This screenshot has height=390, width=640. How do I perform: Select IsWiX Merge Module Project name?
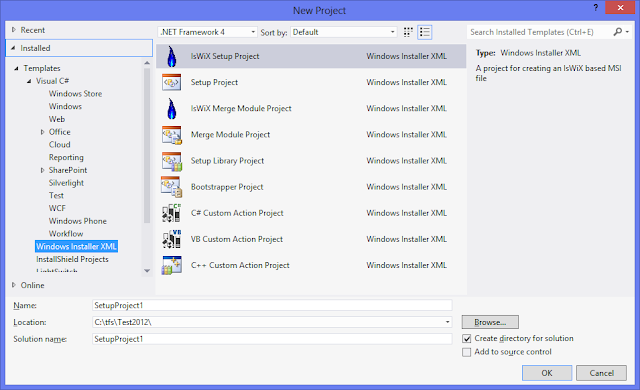pos(241,109)
